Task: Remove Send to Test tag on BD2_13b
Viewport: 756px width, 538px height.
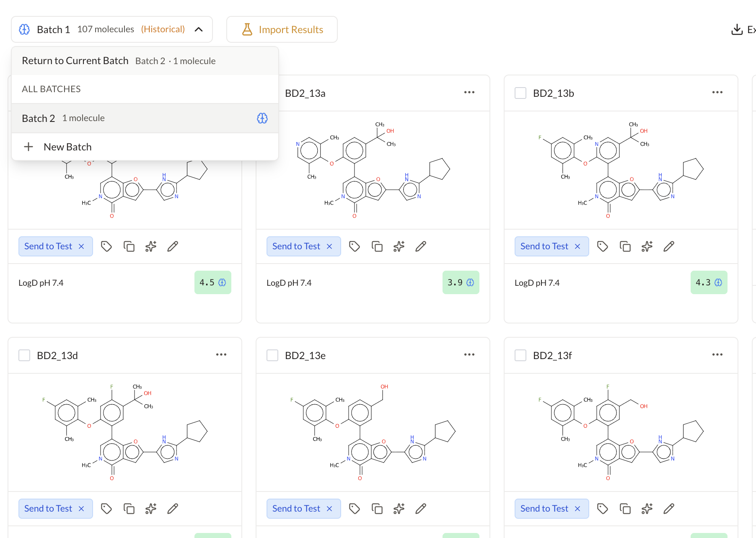Action: tap(577, 246)
